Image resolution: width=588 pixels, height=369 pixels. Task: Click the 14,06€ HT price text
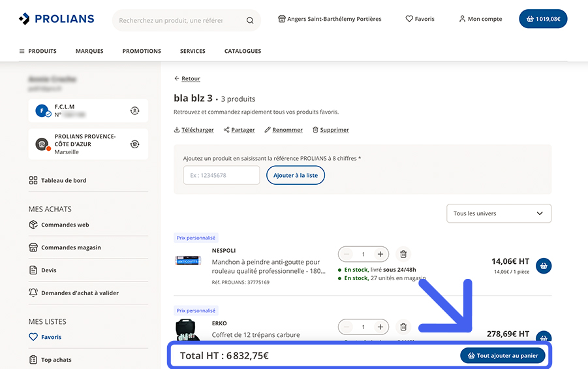(x=510, y=261)
